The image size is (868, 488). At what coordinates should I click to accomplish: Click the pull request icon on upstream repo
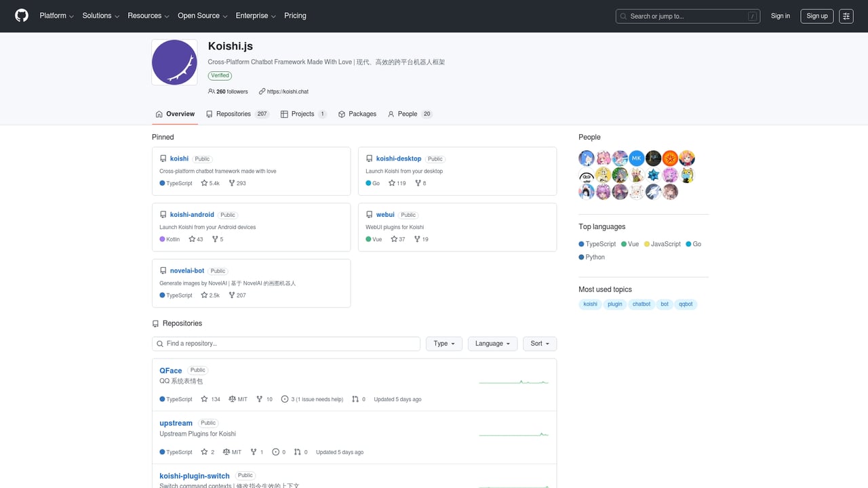point(297,452)
